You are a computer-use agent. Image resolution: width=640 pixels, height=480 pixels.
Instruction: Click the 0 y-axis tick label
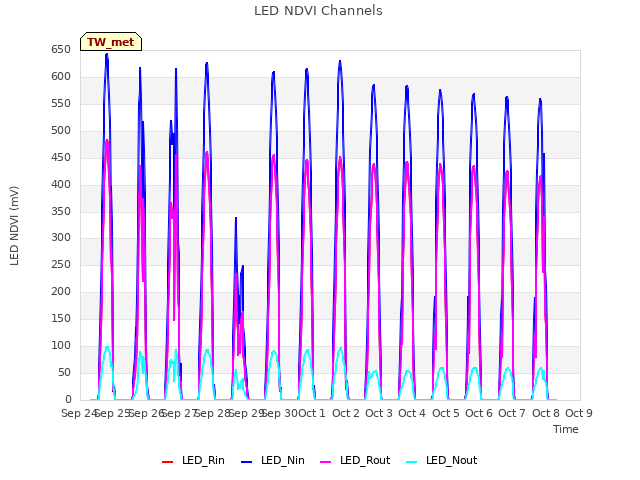(68, 399)
